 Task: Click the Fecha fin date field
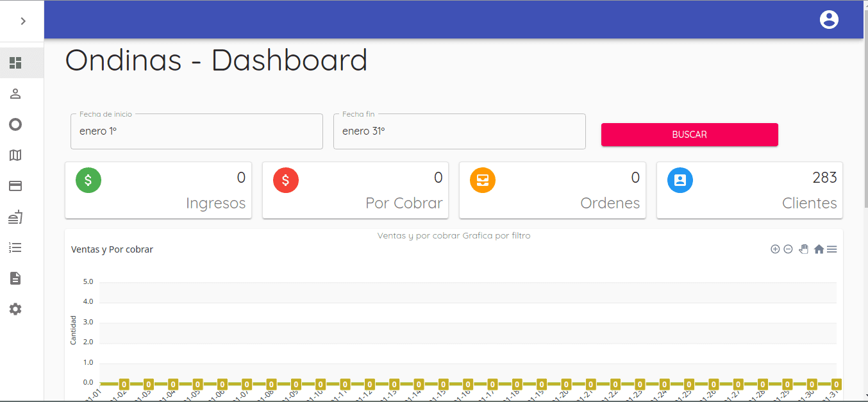(460, 131)
